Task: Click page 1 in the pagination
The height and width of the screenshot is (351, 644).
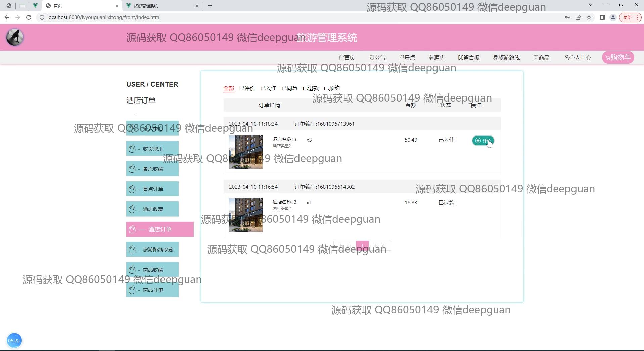Action: tap(362, 245)
